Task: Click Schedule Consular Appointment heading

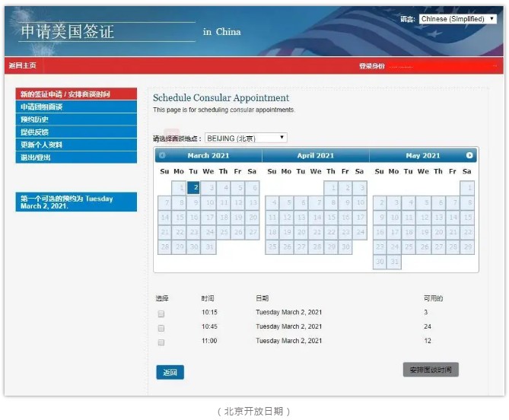Action: click(x=221, y=97)
